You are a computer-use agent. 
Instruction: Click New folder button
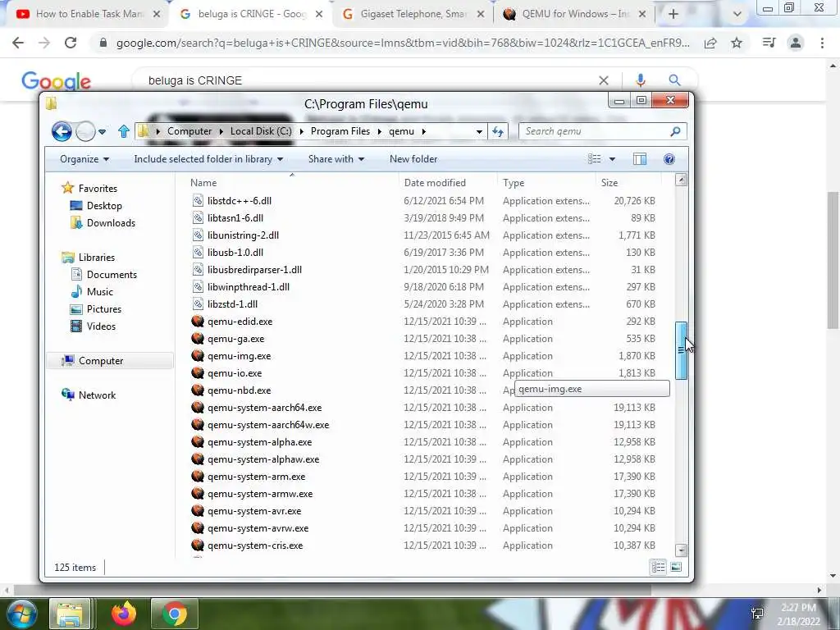click(413, 159)
